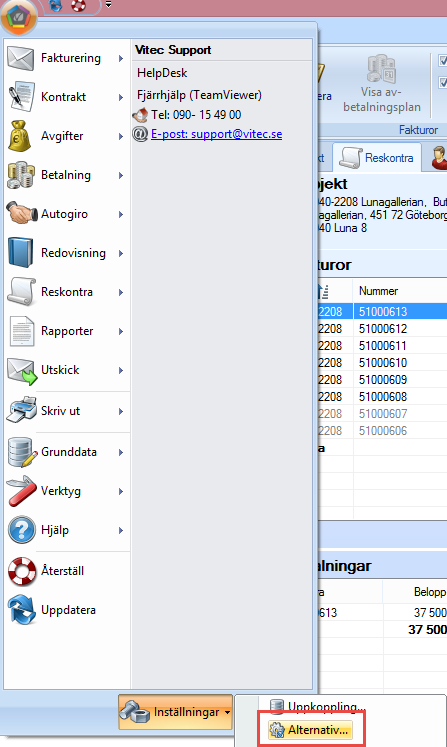This screenshot has height=747, width=447.
Task: Click the Uppdatera refresh arrows icon
Action: tap(21, 610)
